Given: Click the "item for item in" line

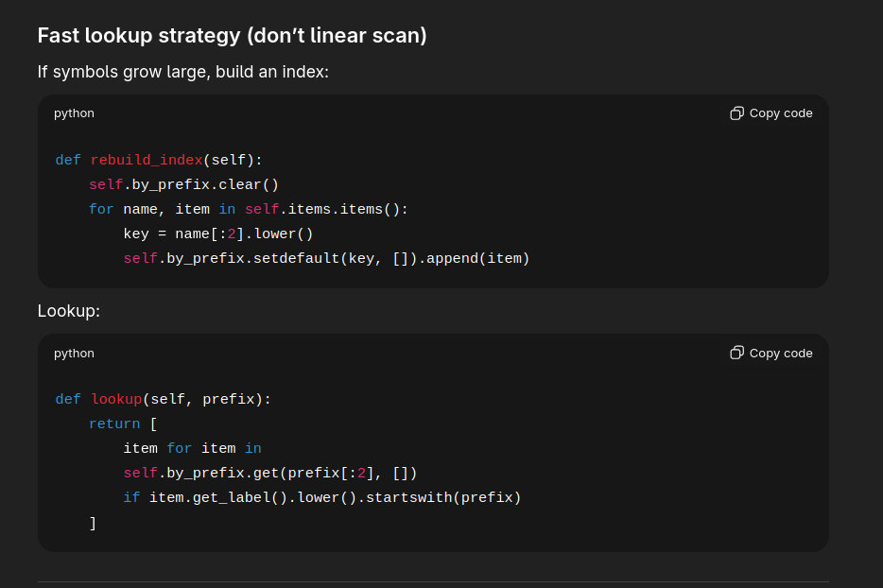Looking at the screenshot, I should point(192,449).
